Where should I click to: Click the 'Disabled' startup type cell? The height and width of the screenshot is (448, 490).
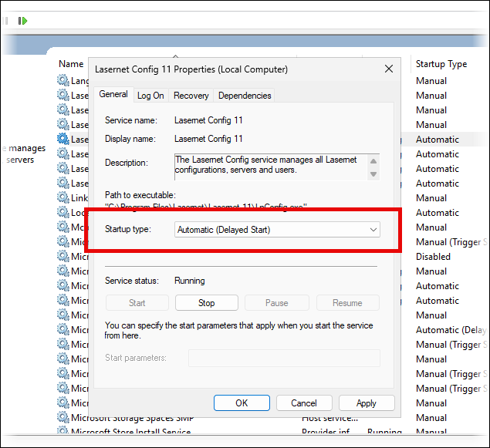pos(433,257)
